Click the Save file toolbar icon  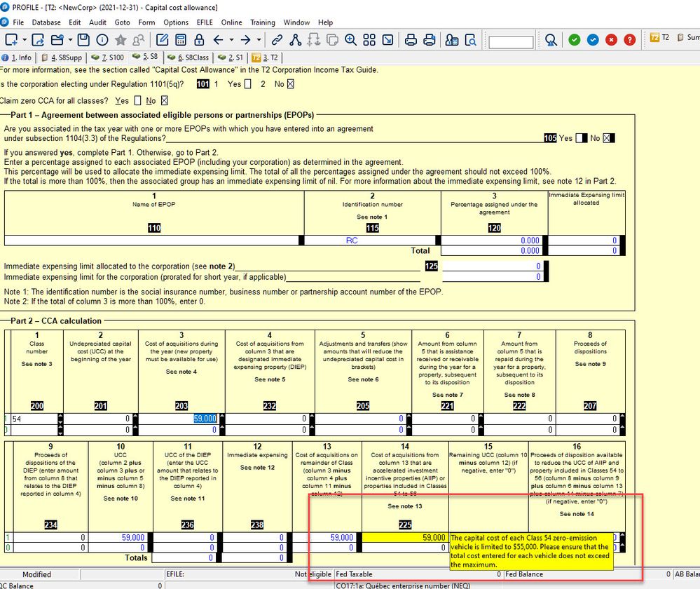[83, 39]
